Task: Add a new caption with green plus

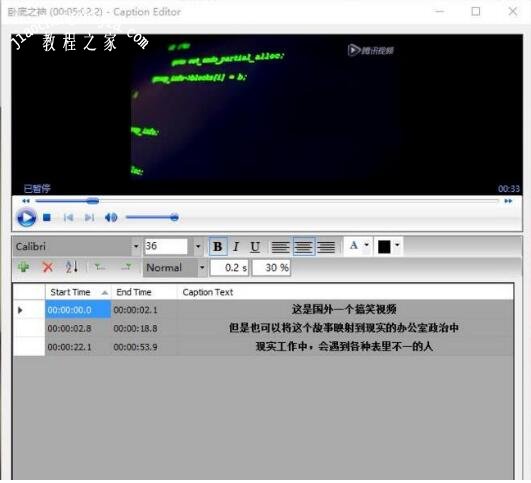Action: 23,267
